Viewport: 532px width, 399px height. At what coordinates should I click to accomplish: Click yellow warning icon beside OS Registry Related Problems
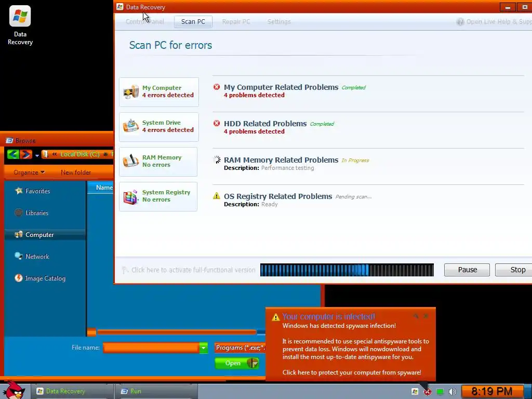[x=217, y=196]
